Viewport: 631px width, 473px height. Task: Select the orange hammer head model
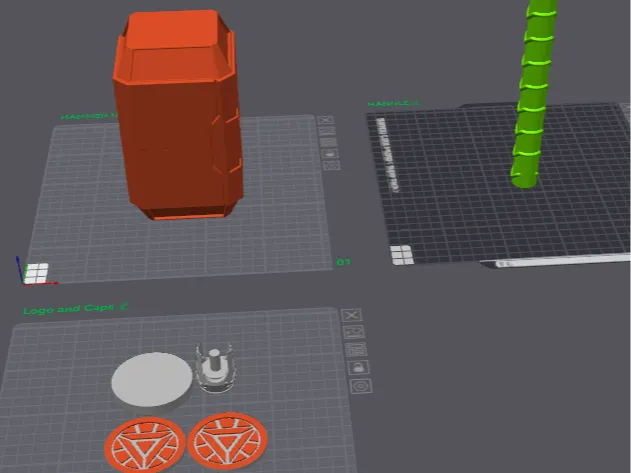[x=177, y=117]
